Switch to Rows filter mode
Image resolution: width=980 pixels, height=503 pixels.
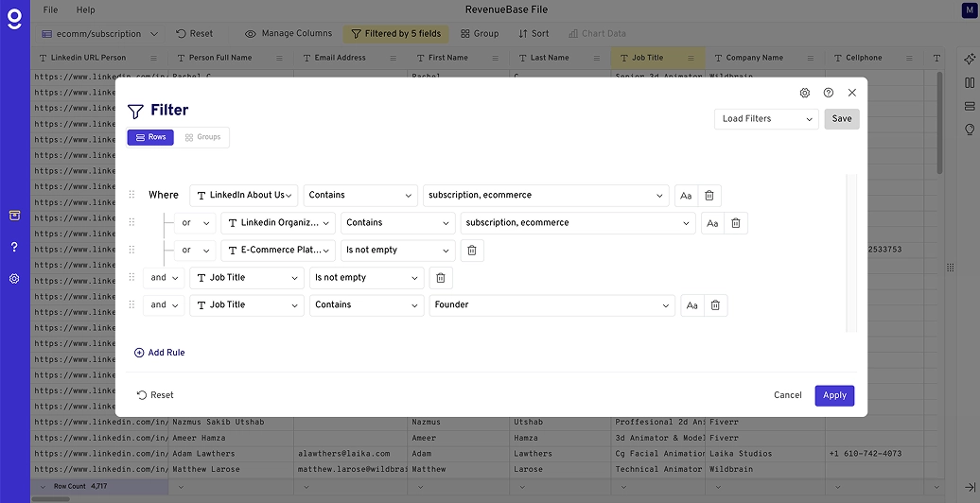(x=150, y=137)
